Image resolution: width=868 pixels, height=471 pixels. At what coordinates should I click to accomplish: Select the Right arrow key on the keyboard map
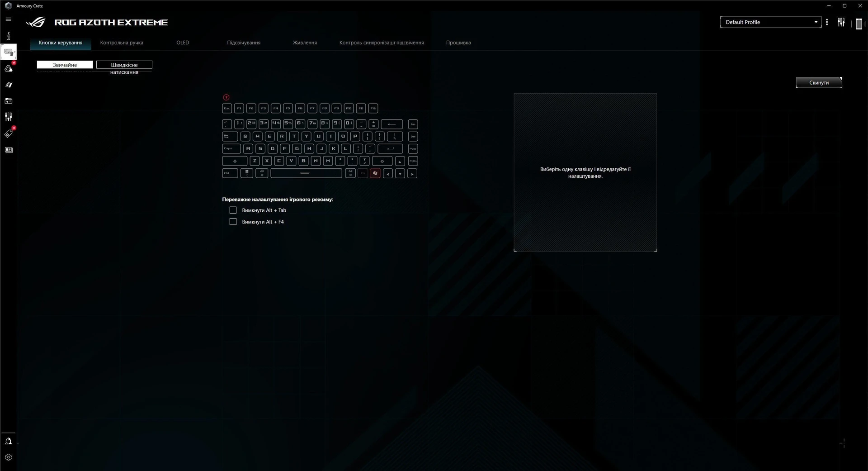(x=412, y=173)
